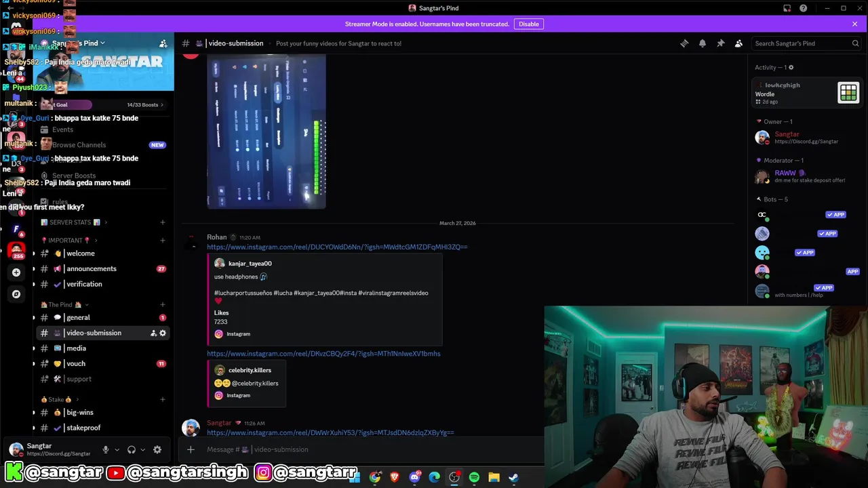Create channel in IMPORTANT category
The width and height of the screenshot is (868, 488).
[162, 241]
